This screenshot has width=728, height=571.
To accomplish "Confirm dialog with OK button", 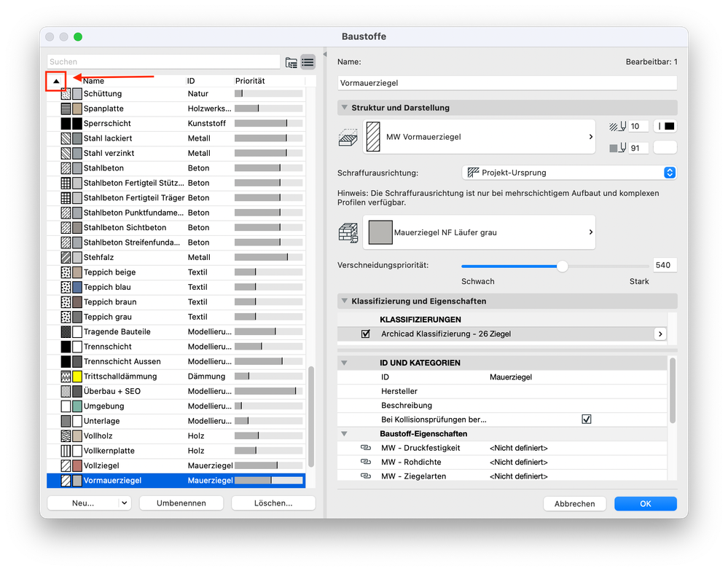I will [646, 504].
